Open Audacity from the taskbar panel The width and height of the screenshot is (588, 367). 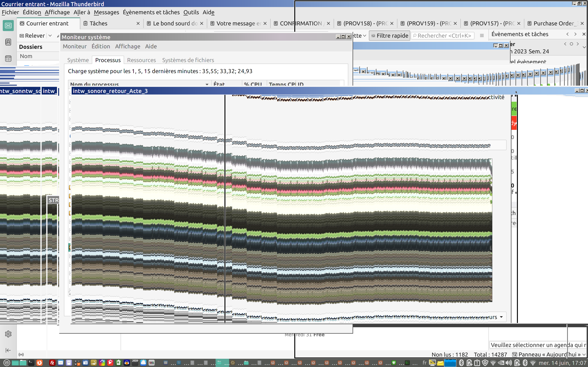[127, 363]
